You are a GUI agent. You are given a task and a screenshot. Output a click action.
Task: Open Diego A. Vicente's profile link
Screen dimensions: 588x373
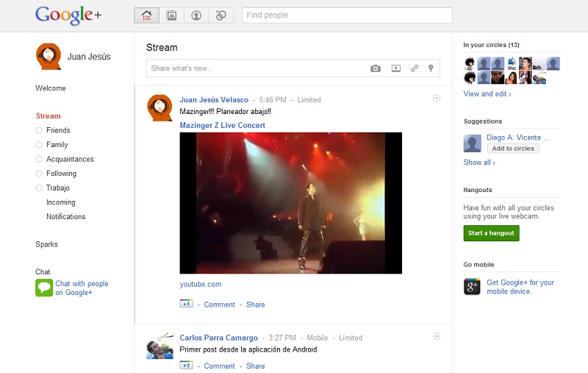(518, 138)
